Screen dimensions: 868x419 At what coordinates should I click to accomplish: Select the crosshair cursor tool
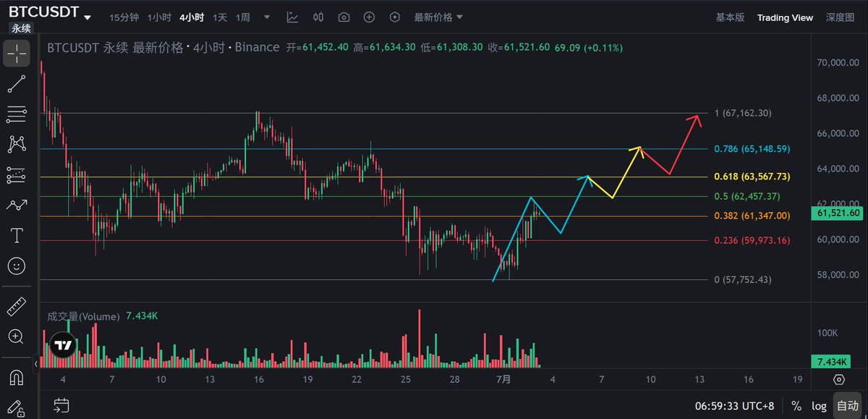pos(17,54)
